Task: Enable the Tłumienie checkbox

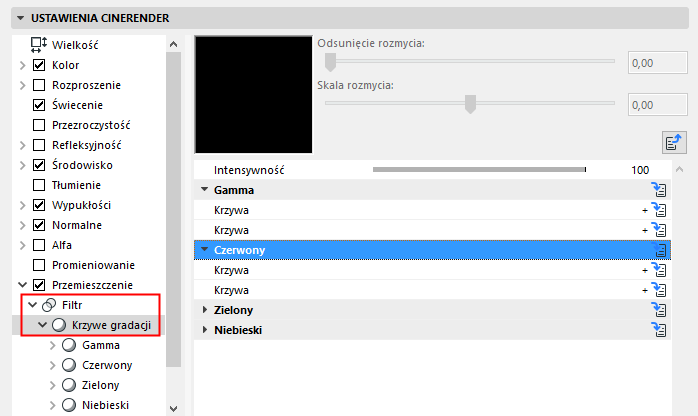Action: (x=39, y=185)
